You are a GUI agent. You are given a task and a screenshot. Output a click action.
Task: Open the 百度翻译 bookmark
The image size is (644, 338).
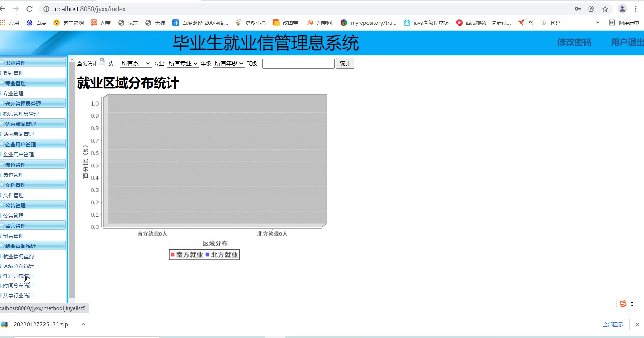[200, 23]
